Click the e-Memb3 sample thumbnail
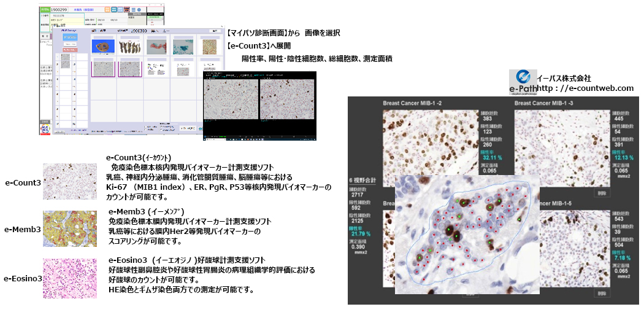Image resolution: width=644 pixels, height=312 pixels. click(70, 228)
